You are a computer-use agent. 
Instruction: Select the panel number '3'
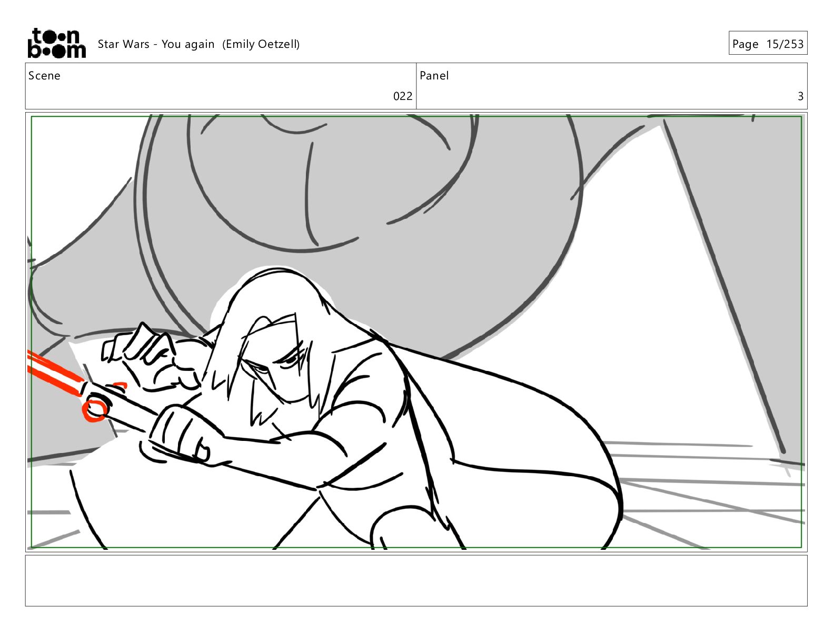click(800, 96)
